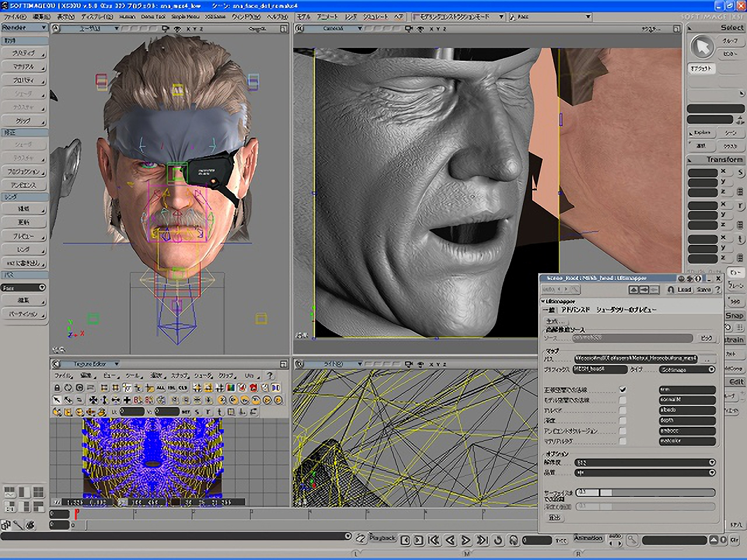Enable the ambient occlusion map checkbox

[x=622, y=431]
